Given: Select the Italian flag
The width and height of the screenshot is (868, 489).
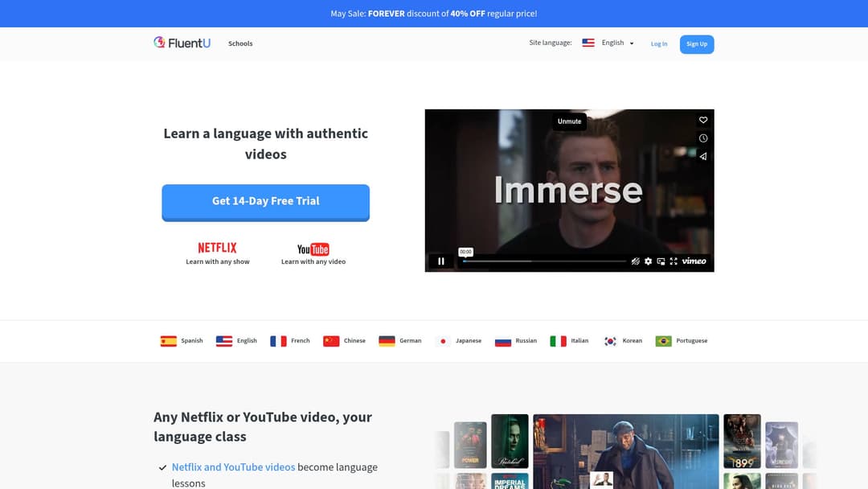Looking at the screenshot, I should (558, 341).
